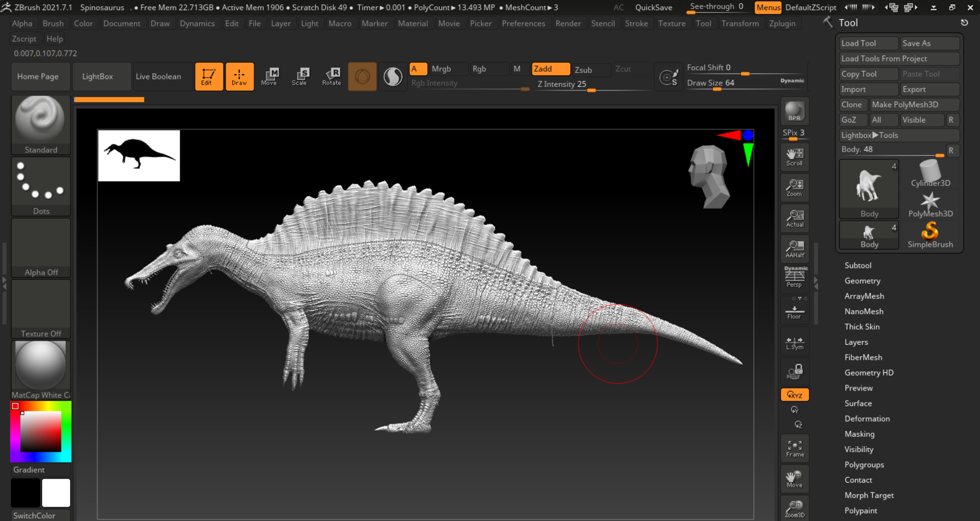
Task: Open the Render menu
Action: point(568,23)
